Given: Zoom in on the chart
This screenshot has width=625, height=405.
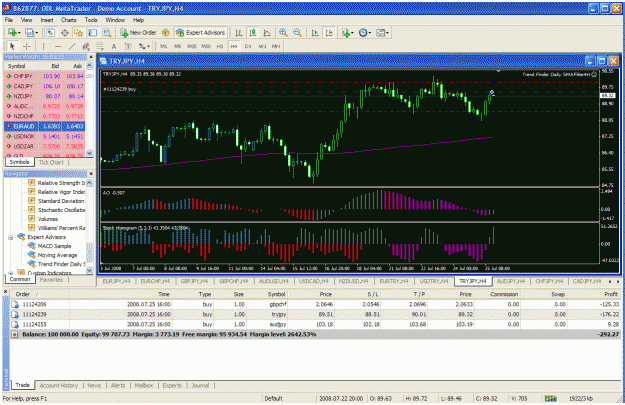Looking at the screenshot, I should click(283, 33).
